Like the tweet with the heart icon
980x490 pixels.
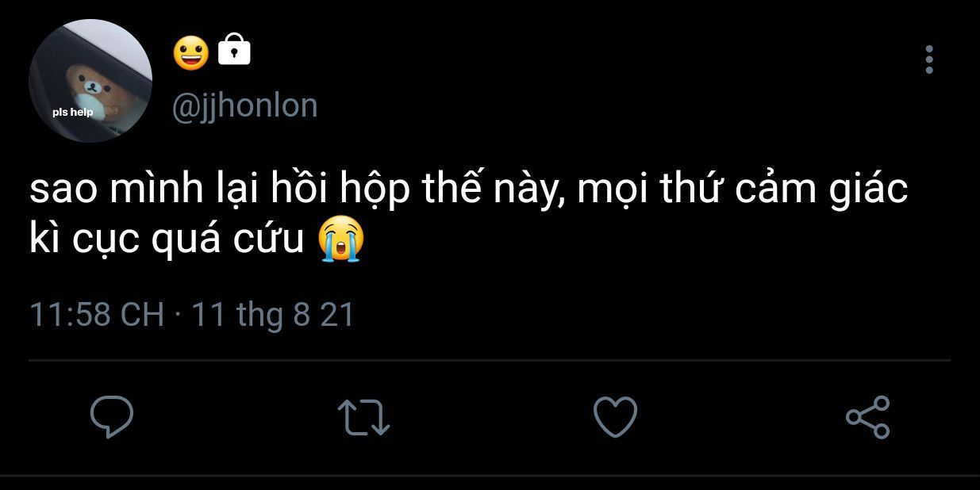(615, 416)
